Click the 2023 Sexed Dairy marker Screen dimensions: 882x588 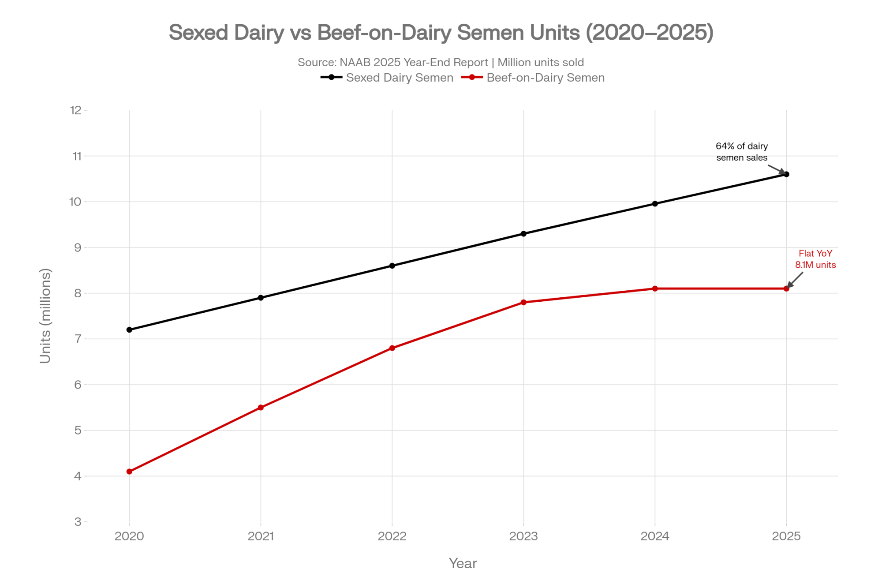point(523,234)
